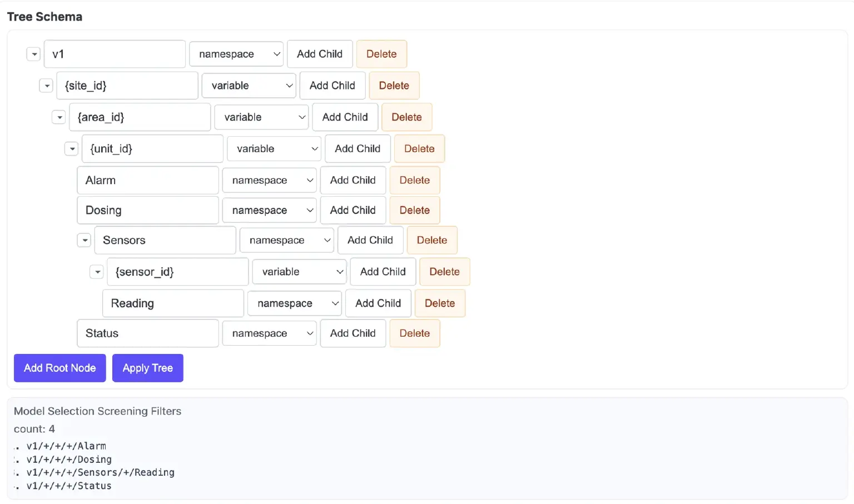The image size is (854, 504).
Task: Add a child to the {area_id} node
Action: pyautogui.click(x=345, y=117)
